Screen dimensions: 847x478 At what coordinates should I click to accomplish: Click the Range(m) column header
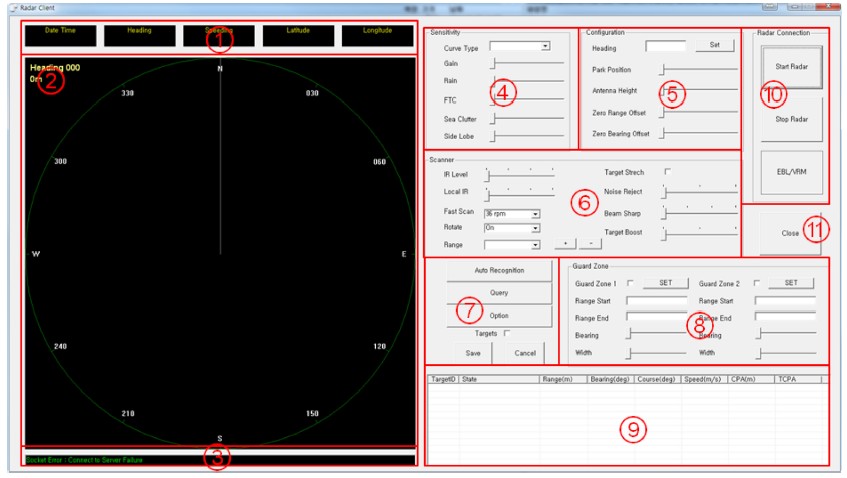coord(563,379)
